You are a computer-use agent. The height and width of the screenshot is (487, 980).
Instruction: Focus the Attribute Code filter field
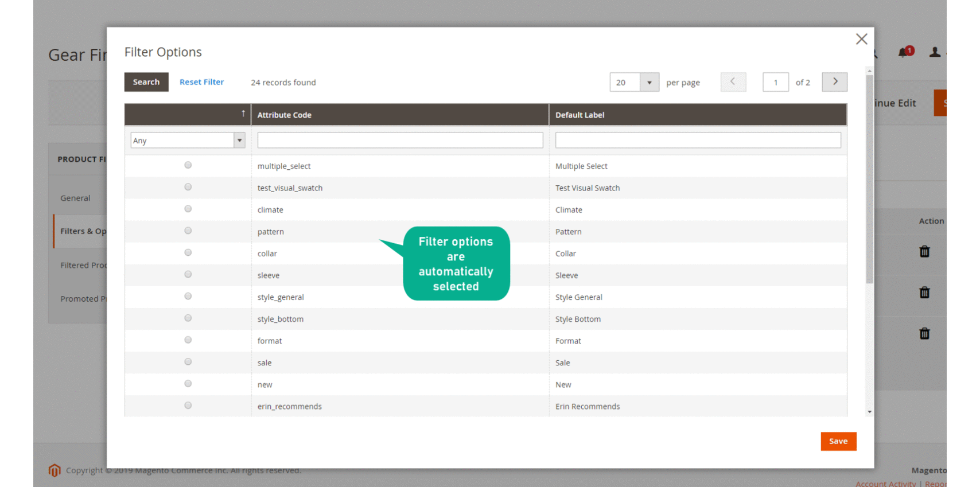pyautogui.click(x=400, y=140)
